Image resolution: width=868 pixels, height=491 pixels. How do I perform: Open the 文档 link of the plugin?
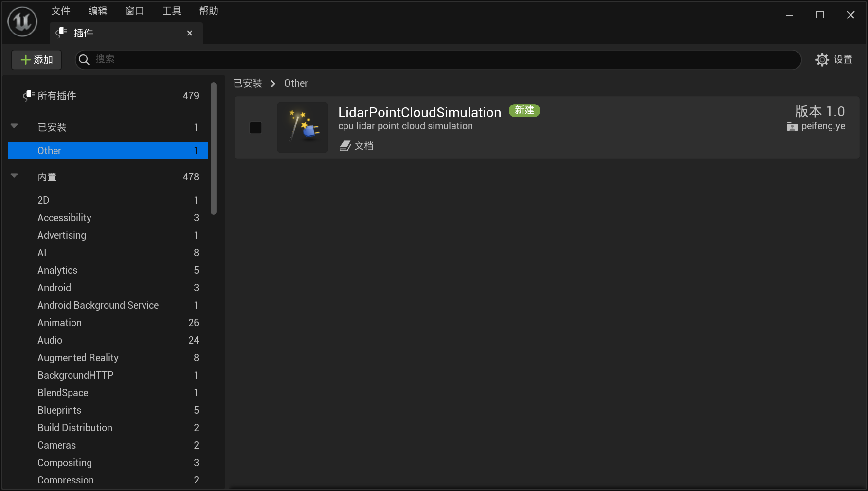[x=364, y=146]
